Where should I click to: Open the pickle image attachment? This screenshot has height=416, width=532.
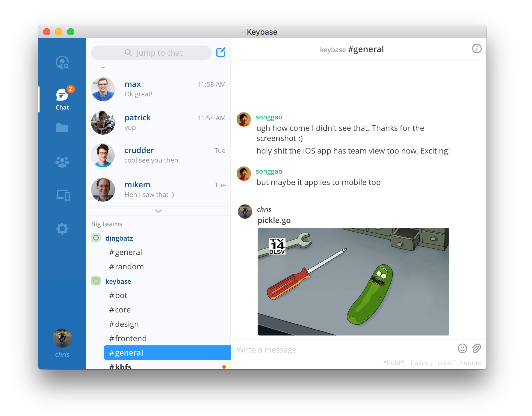tap(353, 282)
